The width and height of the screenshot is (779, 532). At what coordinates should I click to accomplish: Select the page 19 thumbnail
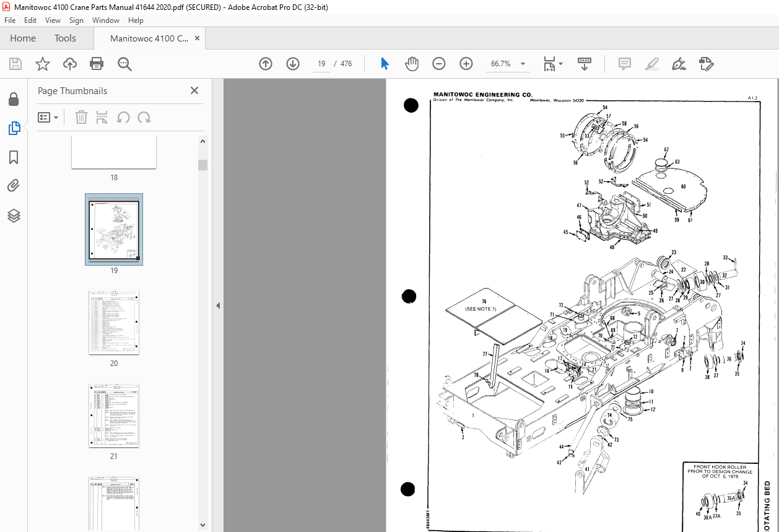pos(114,230)
